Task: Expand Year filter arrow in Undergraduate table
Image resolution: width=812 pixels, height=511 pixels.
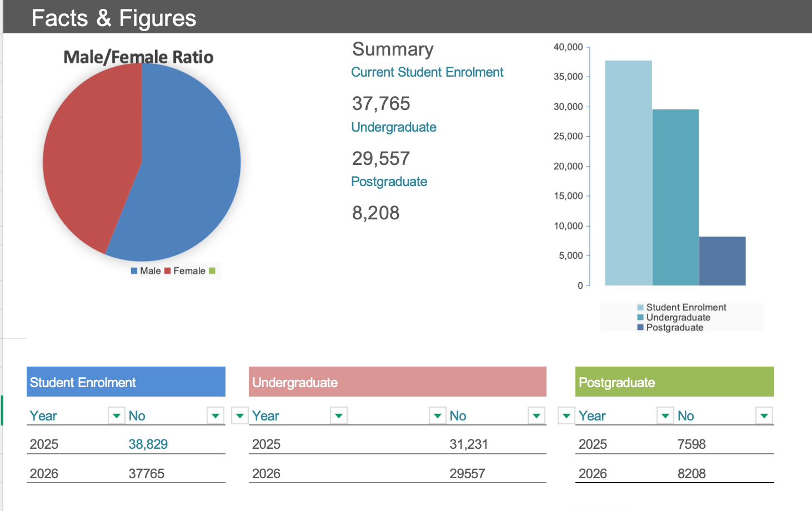Action: pos(338,415)
